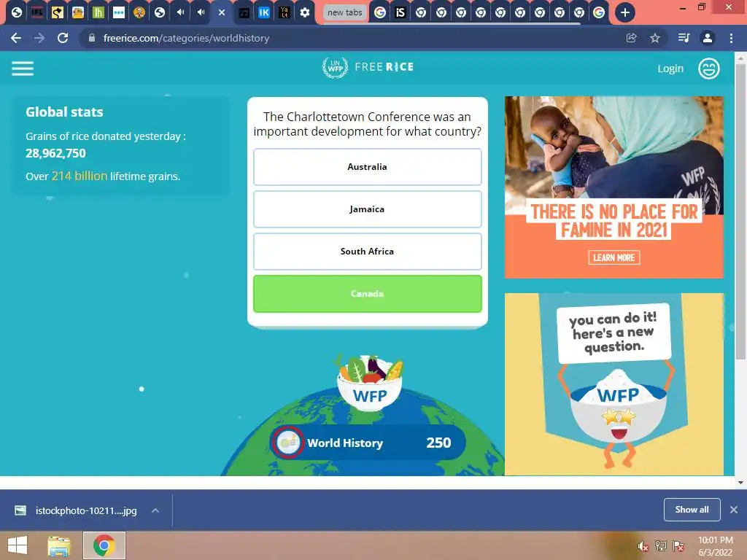
Task: Open File Explorer from taskbar
Action: [x=59, y=545]
